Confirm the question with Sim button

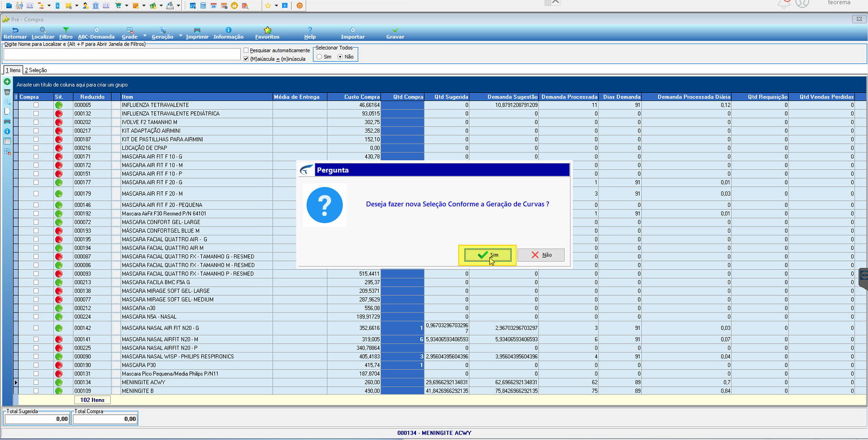click(488, 255)
